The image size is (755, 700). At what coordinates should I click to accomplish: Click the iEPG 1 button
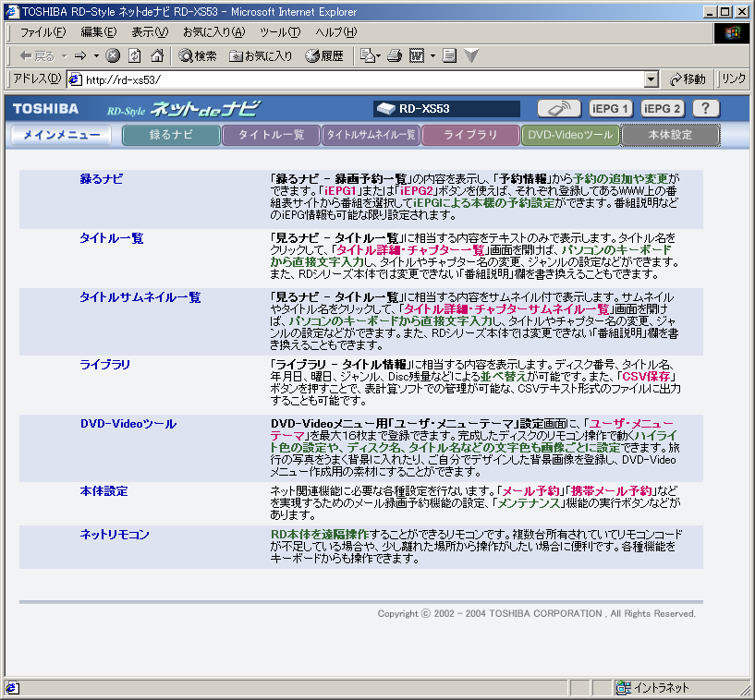click(610, 109)
